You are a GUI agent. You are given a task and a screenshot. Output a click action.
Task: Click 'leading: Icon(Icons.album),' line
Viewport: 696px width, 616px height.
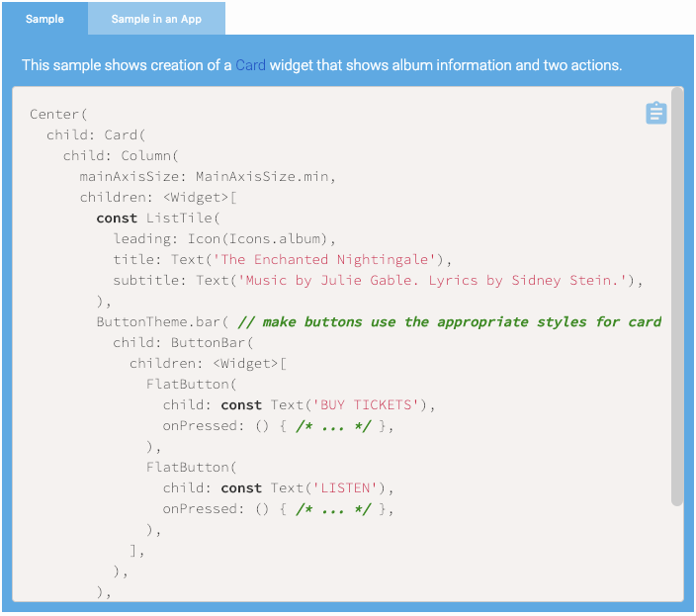(224, 238)
